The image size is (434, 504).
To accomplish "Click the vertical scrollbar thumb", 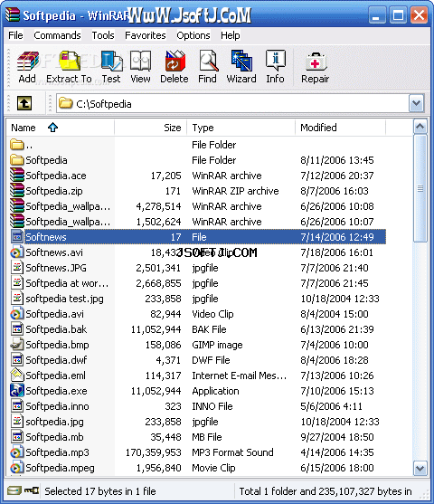I will click(x=420, y=188).
